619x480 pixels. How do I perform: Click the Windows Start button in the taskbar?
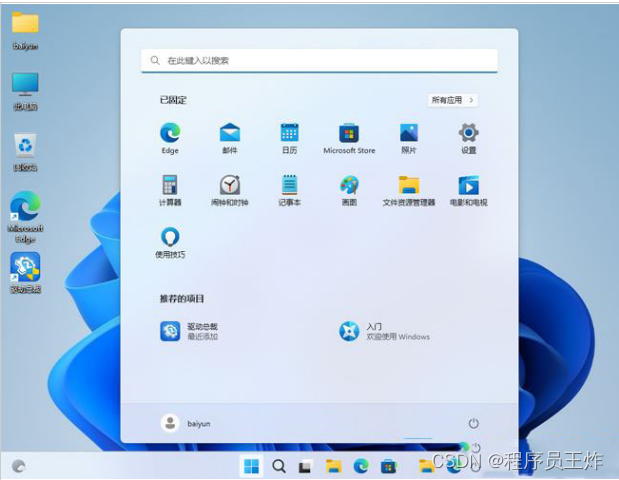(251, 466)
